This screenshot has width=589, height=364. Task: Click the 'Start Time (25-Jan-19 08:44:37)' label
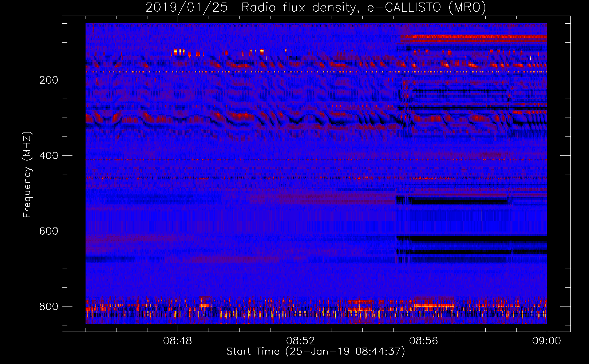pyautogui.click(x=316, y=352)
